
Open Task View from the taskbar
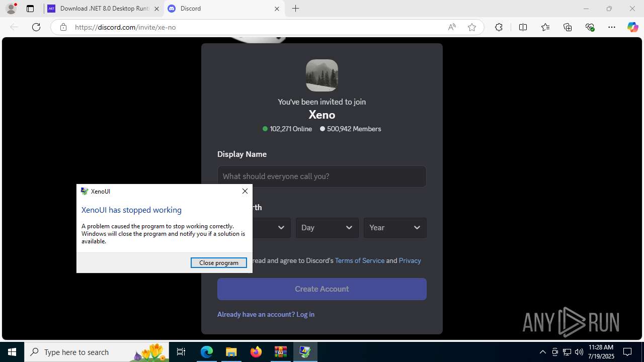182,352
